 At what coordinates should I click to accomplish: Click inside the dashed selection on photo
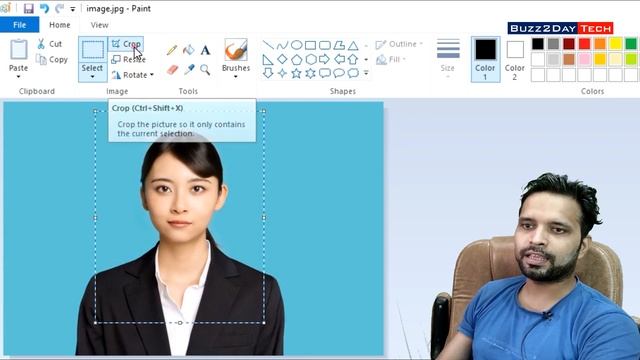tap(180, 216)
